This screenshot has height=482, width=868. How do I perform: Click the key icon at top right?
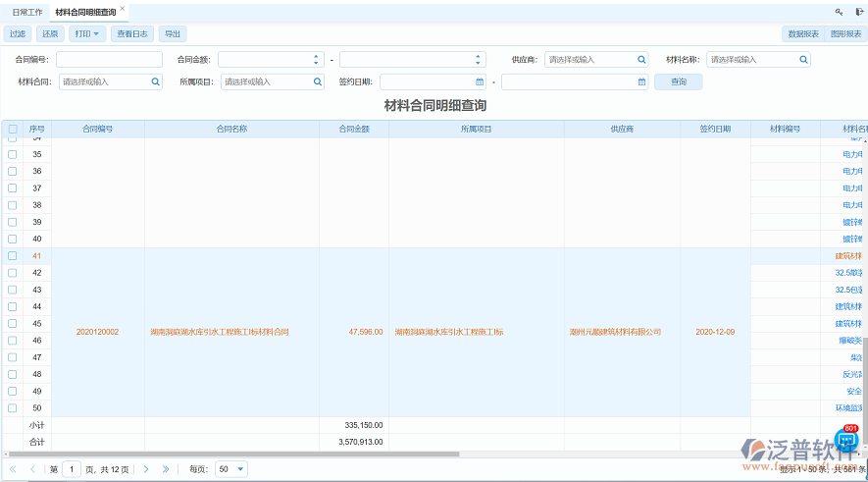coord(839,12)
